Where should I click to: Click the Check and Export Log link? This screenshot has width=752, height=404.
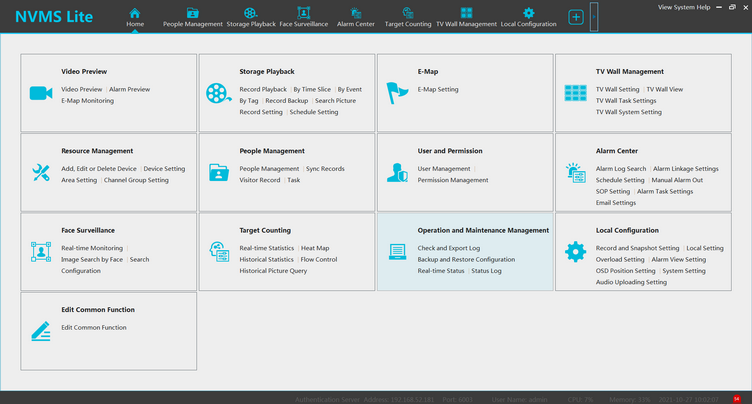448,247
